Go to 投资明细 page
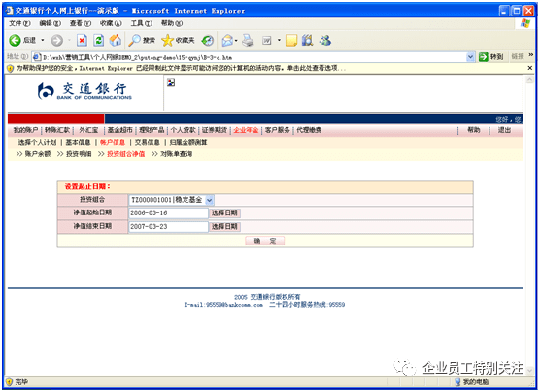The height and width of the screenshot is (392, 540). 79,154
